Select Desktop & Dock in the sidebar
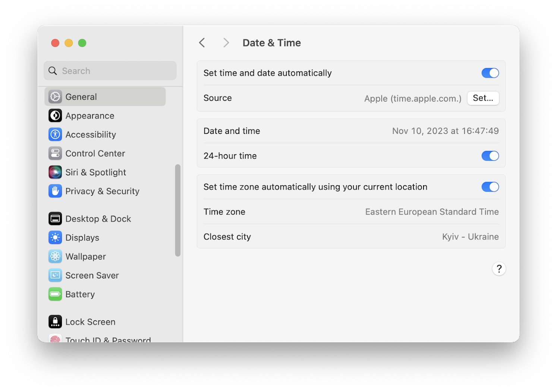Viewport: 557px width, 392px height. (55, 219)
